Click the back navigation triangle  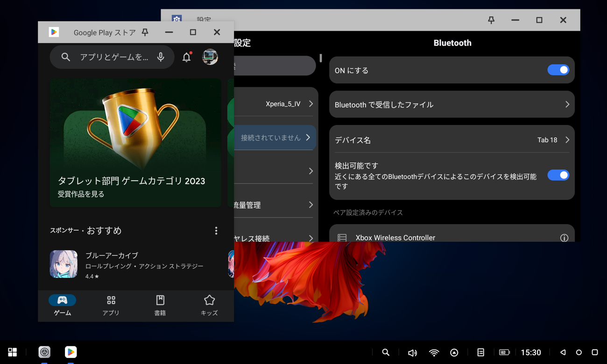(x=563, y=352)
